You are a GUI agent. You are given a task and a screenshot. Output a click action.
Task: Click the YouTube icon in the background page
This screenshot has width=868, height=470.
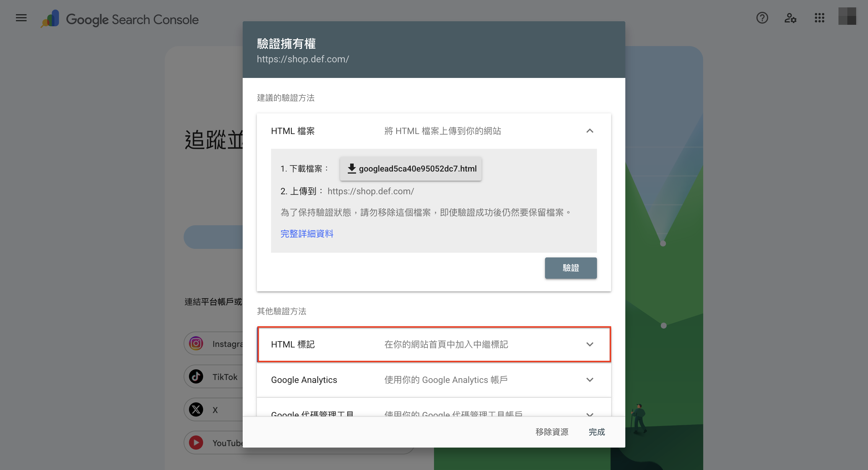pyautogui.click(x=196, y=442)
